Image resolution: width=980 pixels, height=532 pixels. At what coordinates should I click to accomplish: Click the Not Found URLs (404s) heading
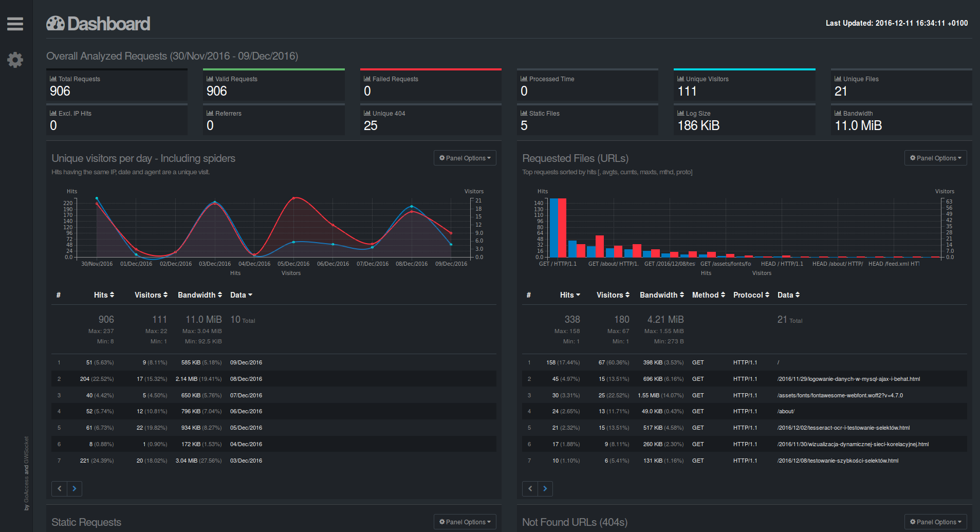pyautogui.click(x=575, y=522)
